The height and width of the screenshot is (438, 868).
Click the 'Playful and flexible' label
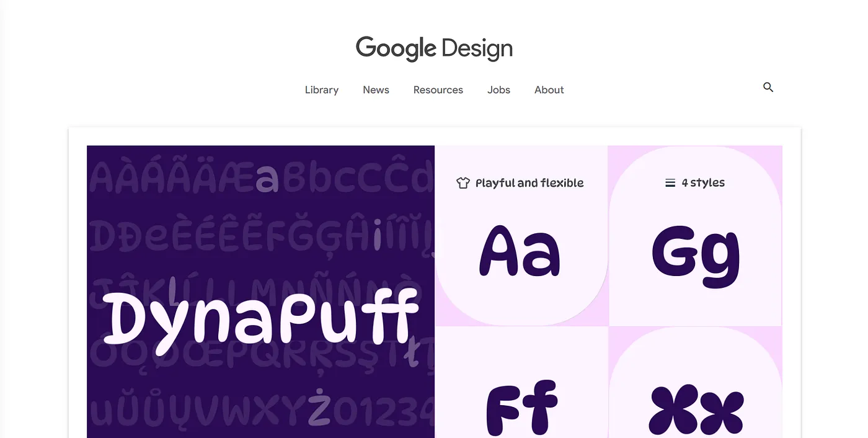[529, 183]
